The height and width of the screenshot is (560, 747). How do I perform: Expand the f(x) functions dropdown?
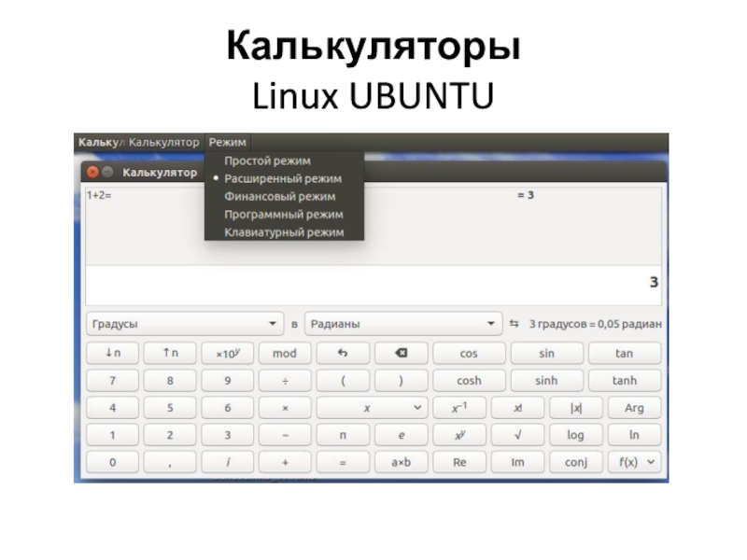(635, 462)
